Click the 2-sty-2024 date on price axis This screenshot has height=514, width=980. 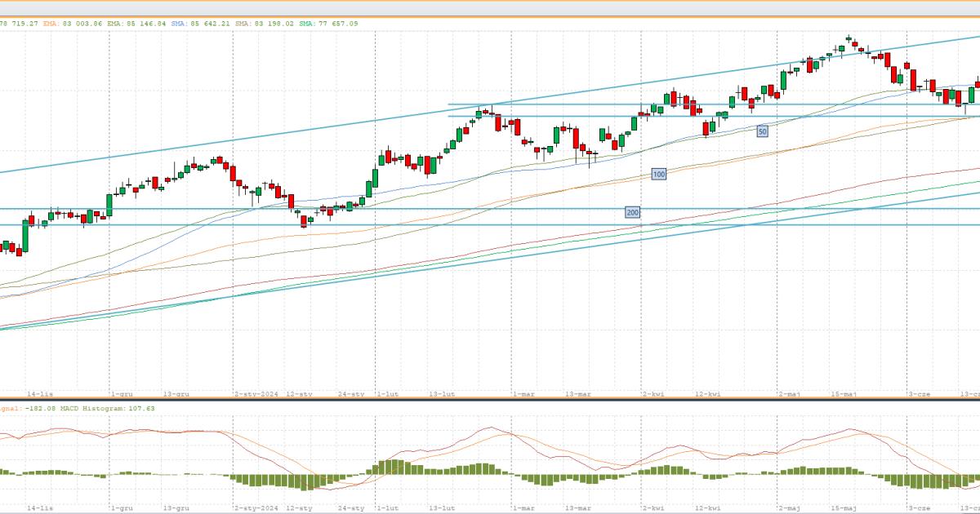click(257, 394)
